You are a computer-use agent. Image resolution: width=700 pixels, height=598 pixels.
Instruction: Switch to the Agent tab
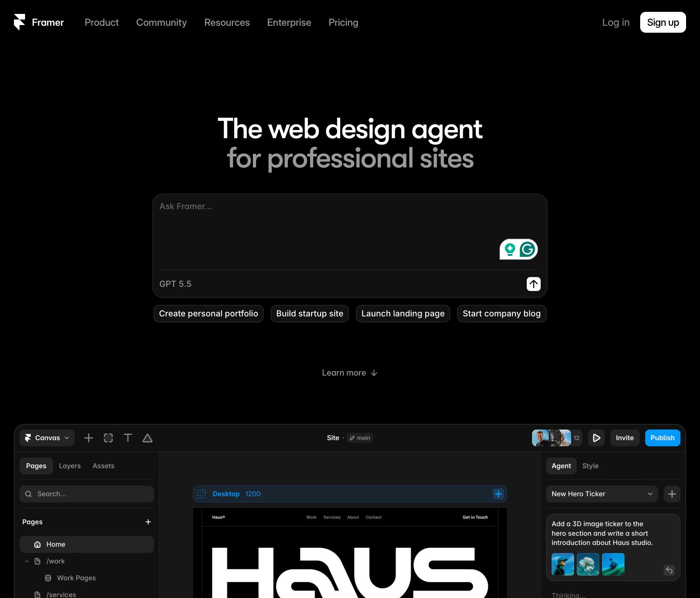[x=561, y=466]
